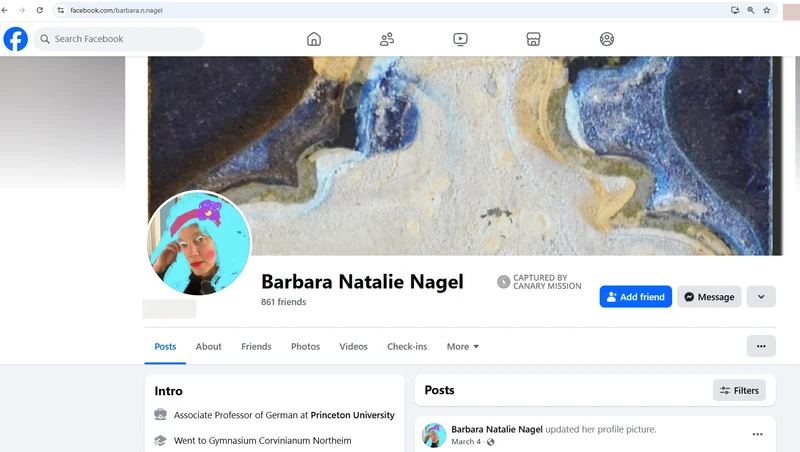Open post Filters button
800x452 pixels.
(739, 390)
